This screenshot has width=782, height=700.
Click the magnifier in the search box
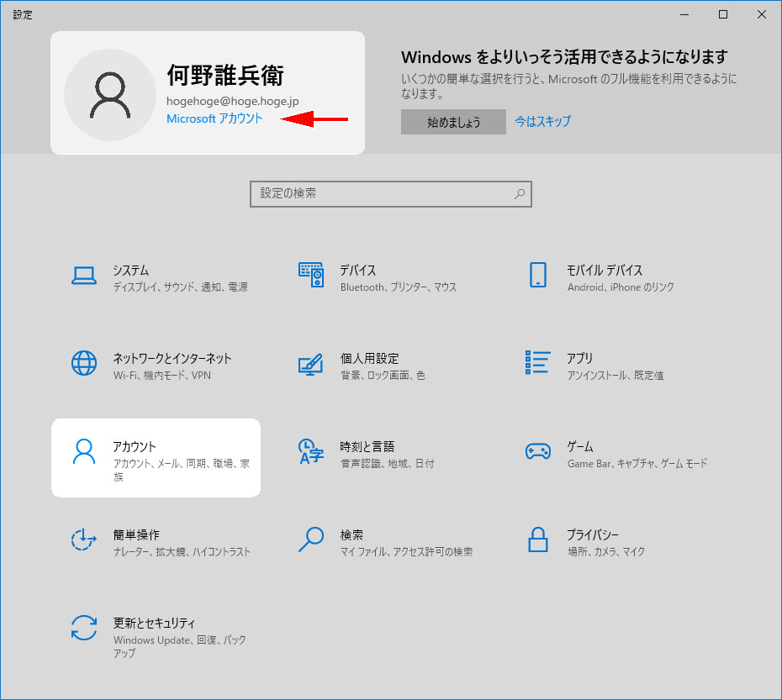click(x=520, y=193)
